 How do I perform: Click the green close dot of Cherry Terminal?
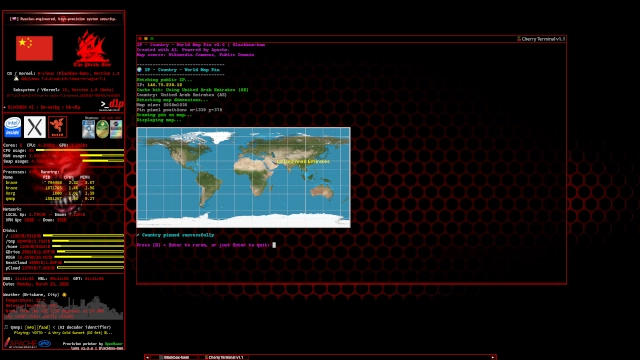coord(152,39)
